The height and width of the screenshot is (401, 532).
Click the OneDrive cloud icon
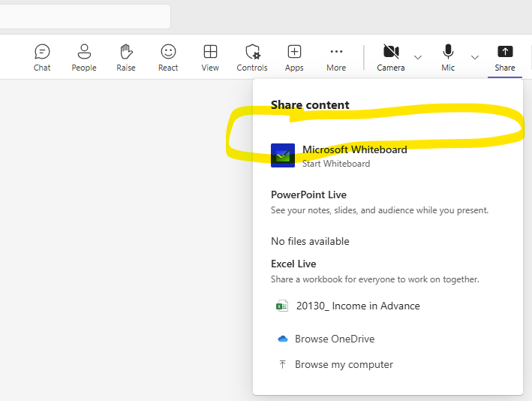coord(283,339)
